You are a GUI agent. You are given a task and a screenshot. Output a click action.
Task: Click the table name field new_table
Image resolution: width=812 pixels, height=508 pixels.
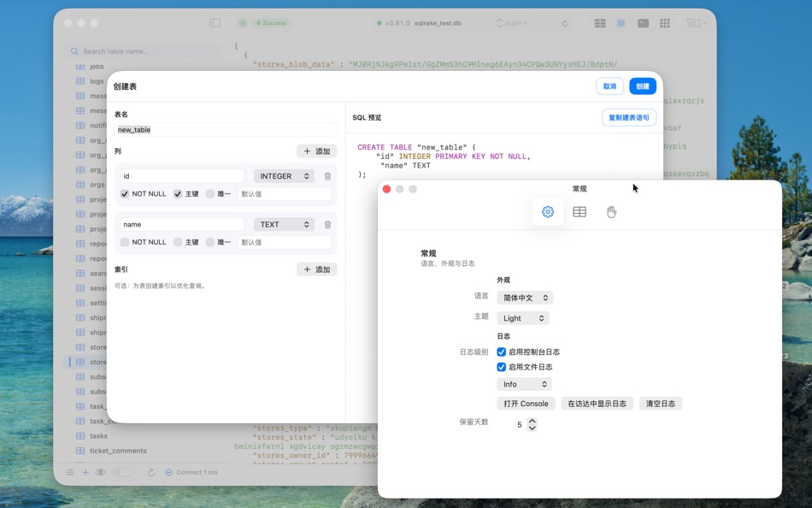pos(226,130)
